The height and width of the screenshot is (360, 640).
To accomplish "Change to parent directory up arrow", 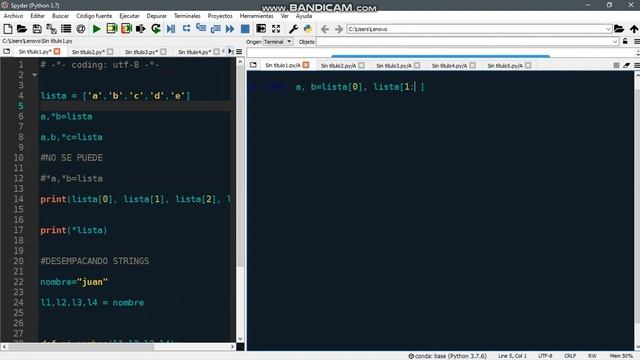I will point(634,29).
